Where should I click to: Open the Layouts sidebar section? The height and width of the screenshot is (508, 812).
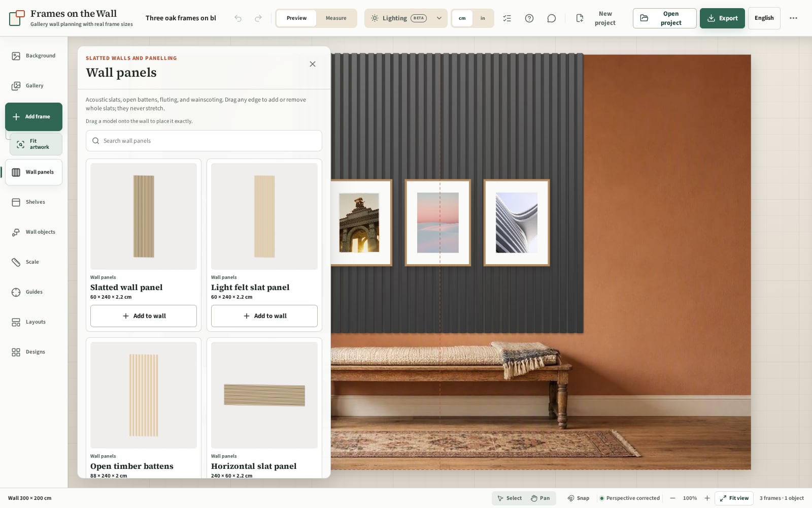point(34,322)
